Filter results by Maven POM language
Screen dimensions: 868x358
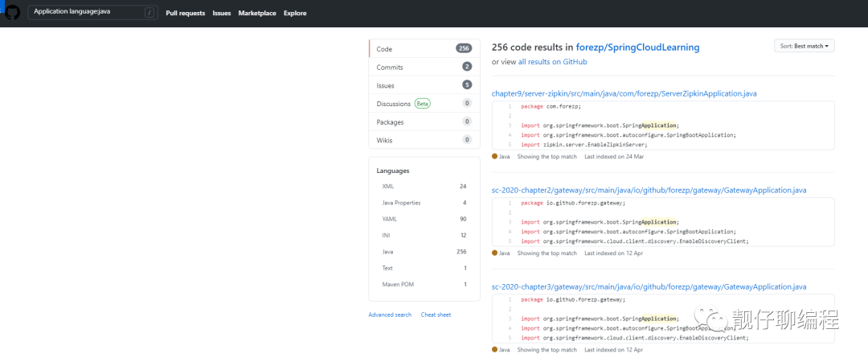click(424, 284)
